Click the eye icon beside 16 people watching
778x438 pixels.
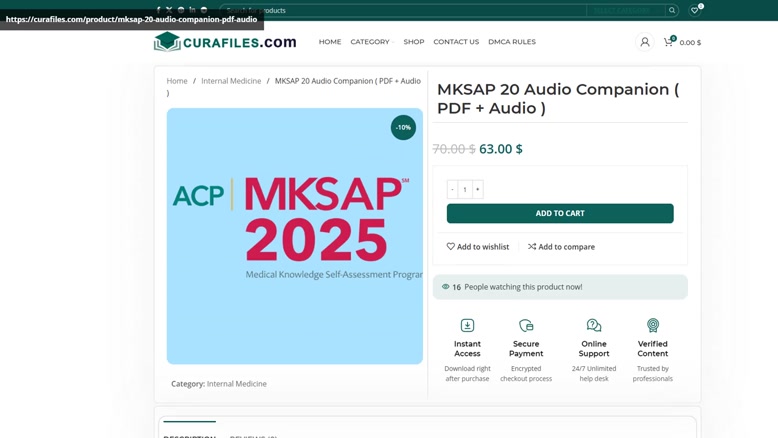[x=446, y=287]
